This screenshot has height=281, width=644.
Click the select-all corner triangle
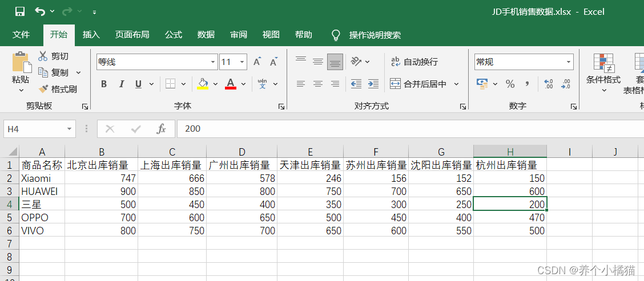point(12,152)
